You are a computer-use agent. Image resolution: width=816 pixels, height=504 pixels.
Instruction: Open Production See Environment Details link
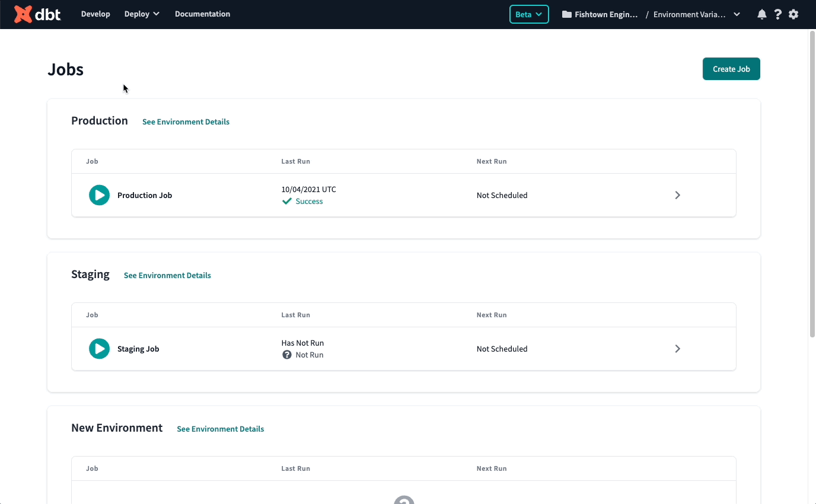pyautogui.click(x=186, y=122)
